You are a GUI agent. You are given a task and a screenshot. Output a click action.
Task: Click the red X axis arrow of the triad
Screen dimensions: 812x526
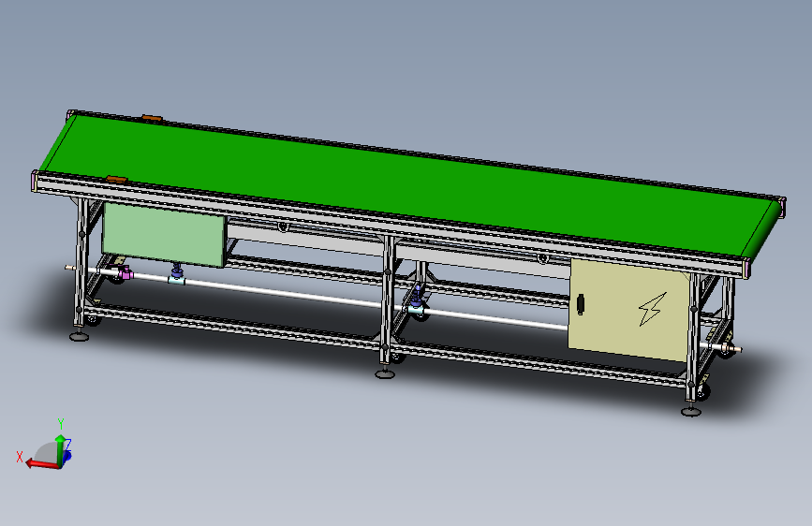click(x=40, y=463)
